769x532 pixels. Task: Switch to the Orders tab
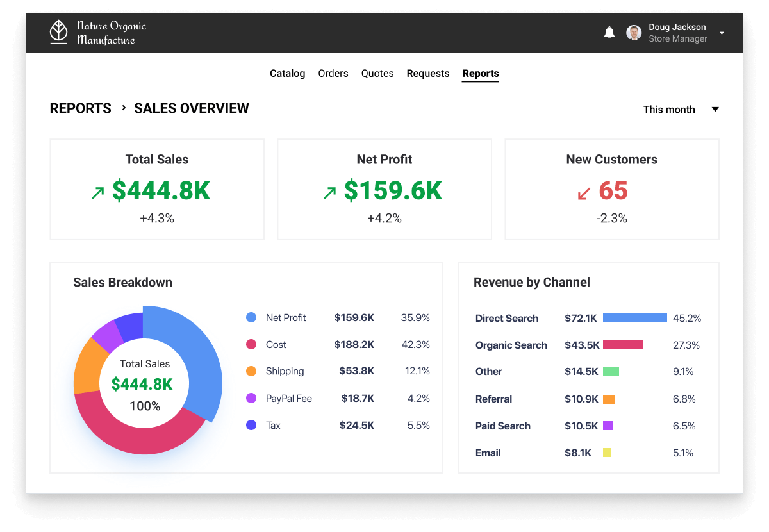[x=333, y=74]
